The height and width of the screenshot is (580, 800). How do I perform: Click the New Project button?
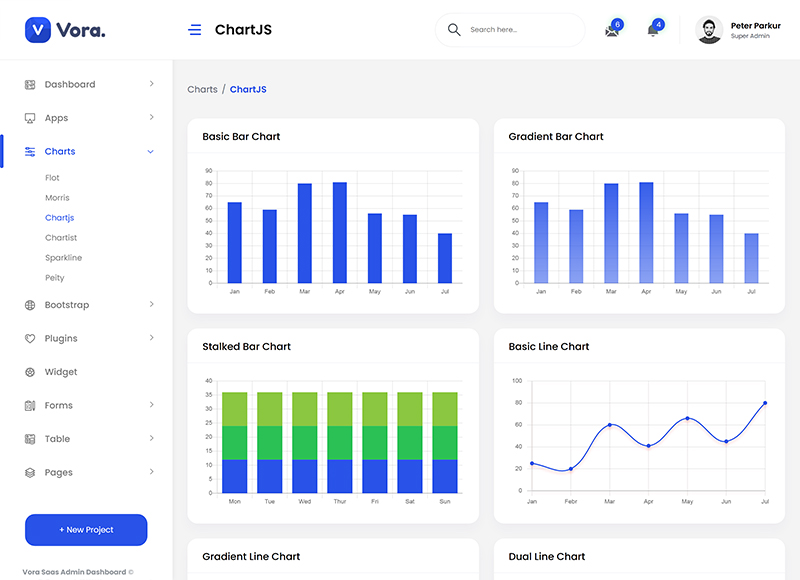(86, 530)
